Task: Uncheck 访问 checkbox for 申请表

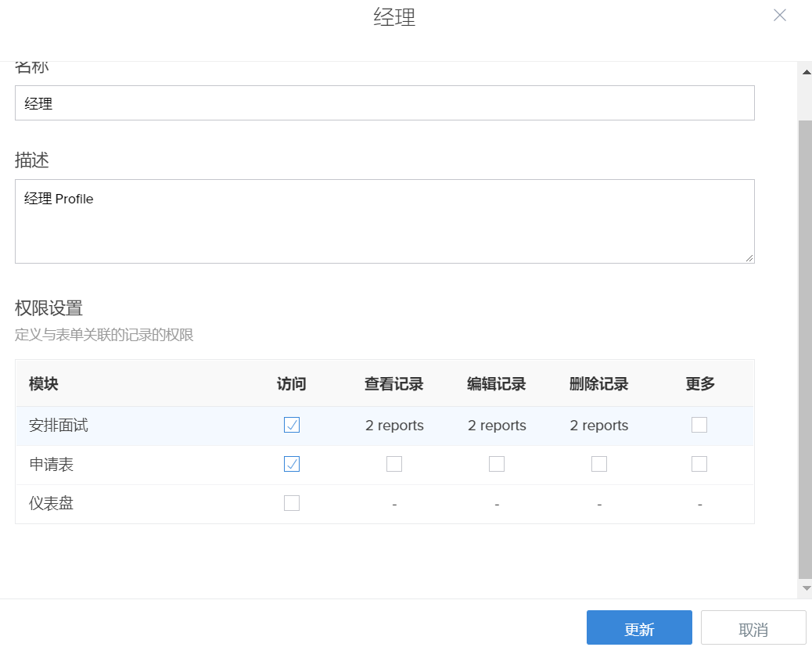Action: tap(292, 464)
